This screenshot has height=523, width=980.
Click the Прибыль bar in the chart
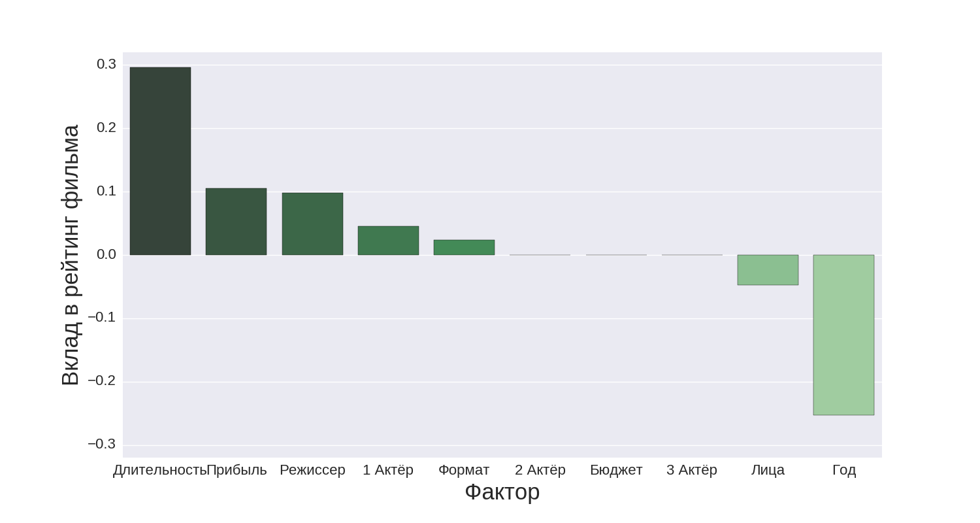click(x=236, y=222)
